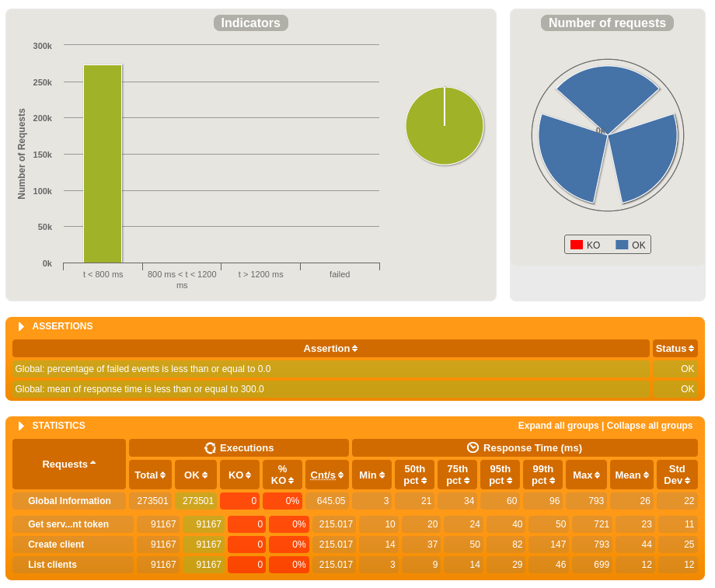This screenshot has width=715, height=588.
Task: Collapse the ASSERTIONS section arrow
Action: coord(21,327)
